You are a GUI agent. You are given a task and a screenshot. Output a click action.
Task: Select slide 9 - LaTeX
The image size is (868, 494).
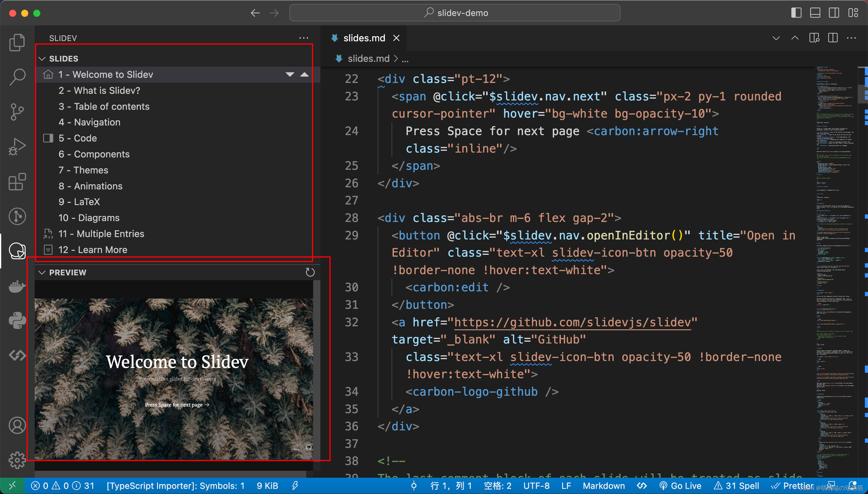tap(178, 201)
